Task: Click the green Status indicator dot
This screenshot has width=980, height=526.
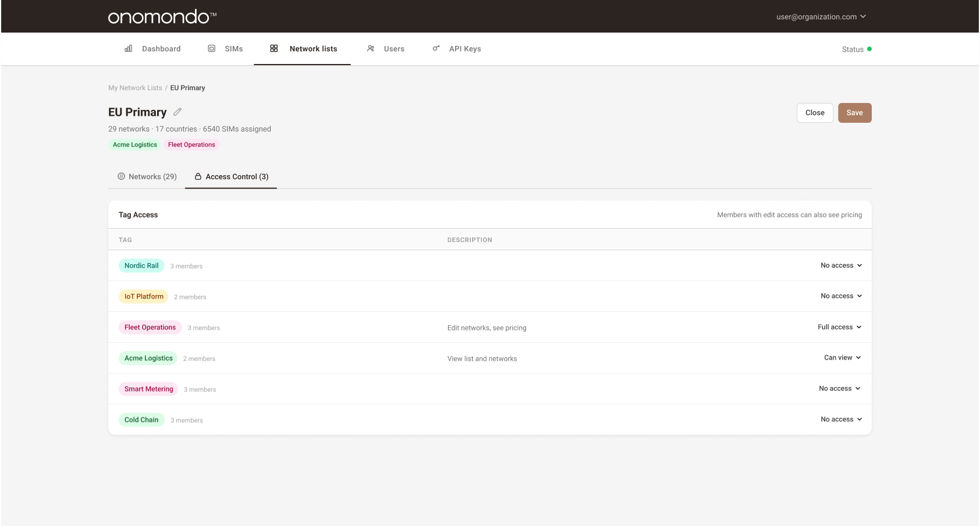Action: (870, 49)
